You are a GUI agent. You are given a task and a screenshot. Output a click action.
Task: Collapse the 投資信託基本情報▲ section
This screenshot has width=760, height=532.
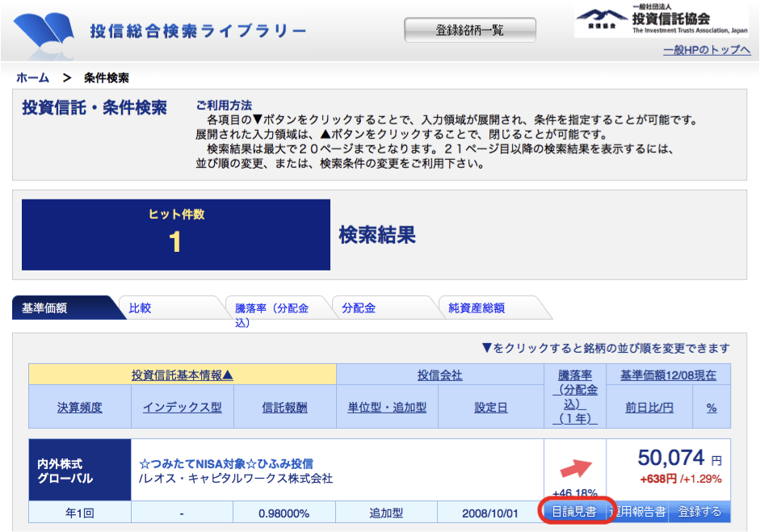click(x=183, y=375)
